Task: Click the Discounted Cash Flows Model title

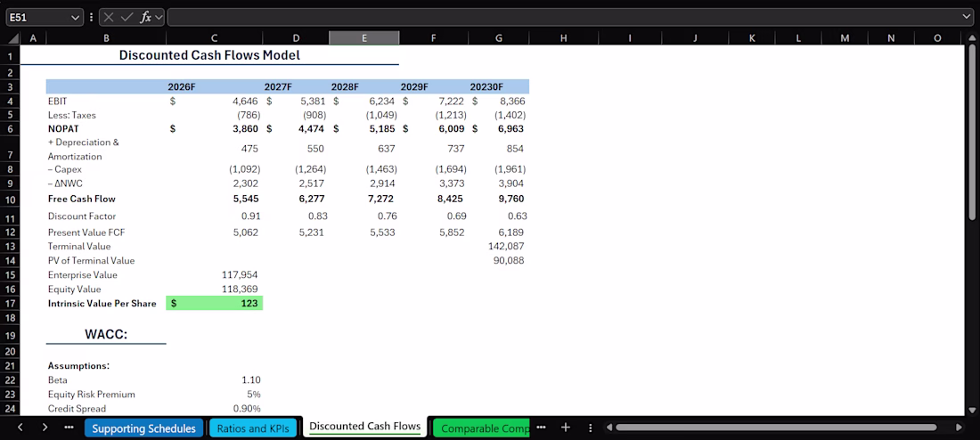Action: point(209,55)
